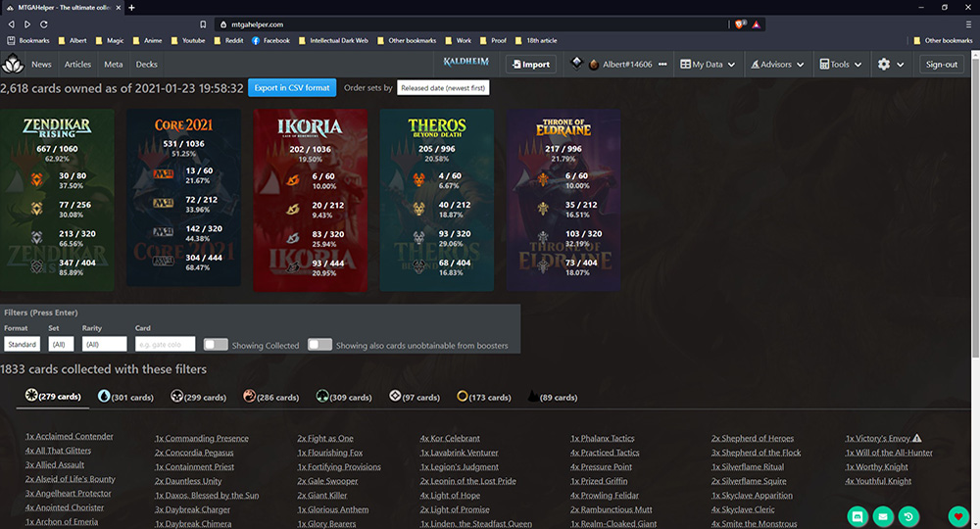The height and width of the screenshot is (529, 980).
Task: Click the Card filter input field
Action: 165,344
